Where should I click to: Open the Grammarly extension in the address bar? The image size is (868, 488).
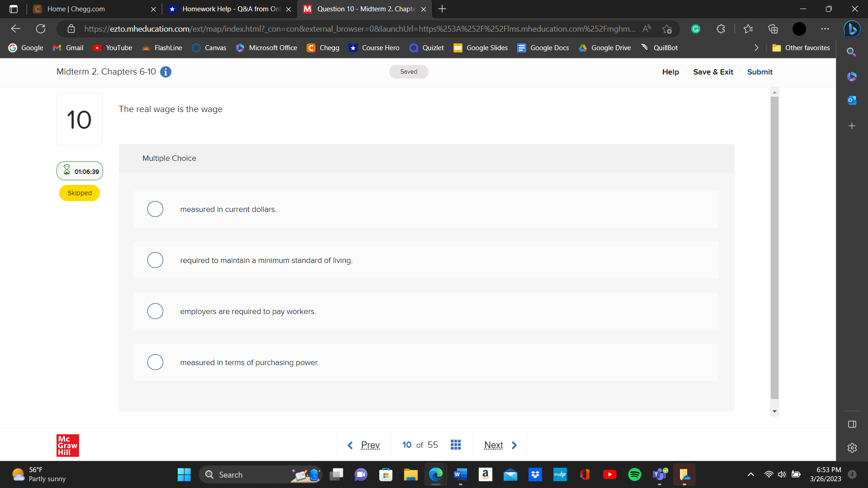point(696,28)
